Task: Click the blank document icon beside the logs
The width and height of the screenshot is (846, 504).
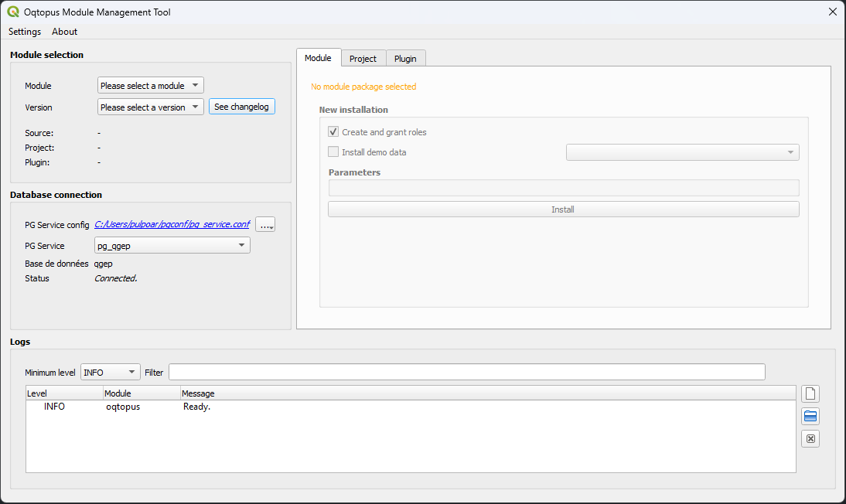Action: [x=810, y=394]
